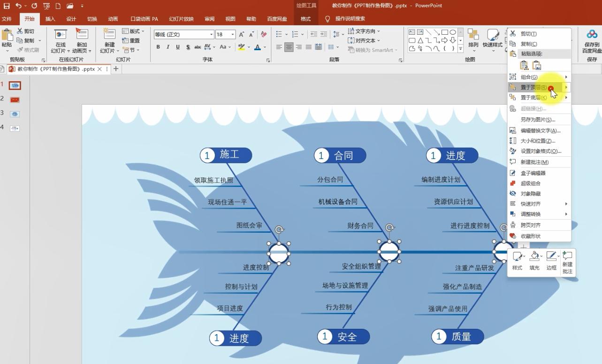Select the rectangle shape in the drawing gallery
602x364 pixels.
click(445, 32)
